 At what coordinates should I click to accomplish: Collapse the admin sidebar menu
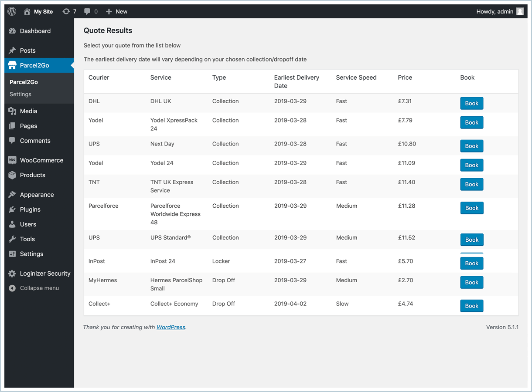39,288
